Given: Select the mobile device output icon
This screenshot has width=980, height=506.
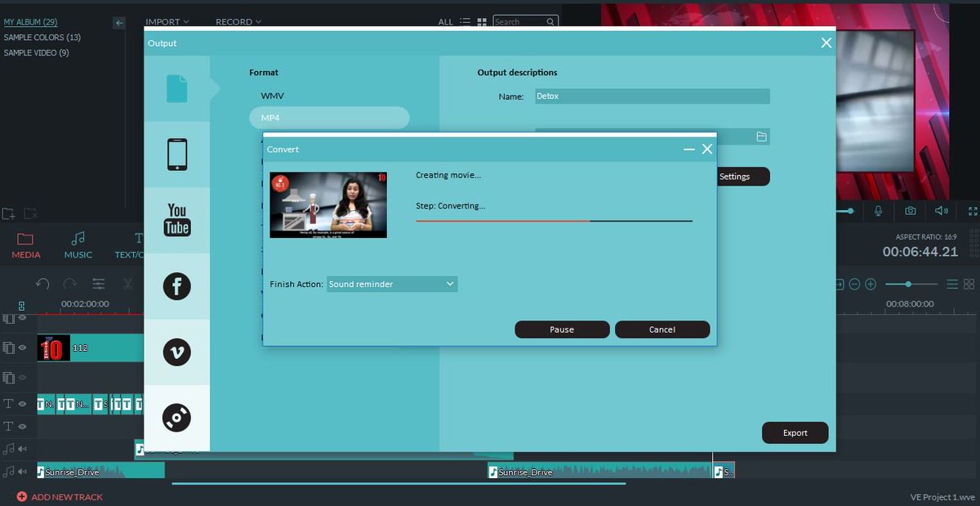Looking at the screenshot, I should pos(176,154).
